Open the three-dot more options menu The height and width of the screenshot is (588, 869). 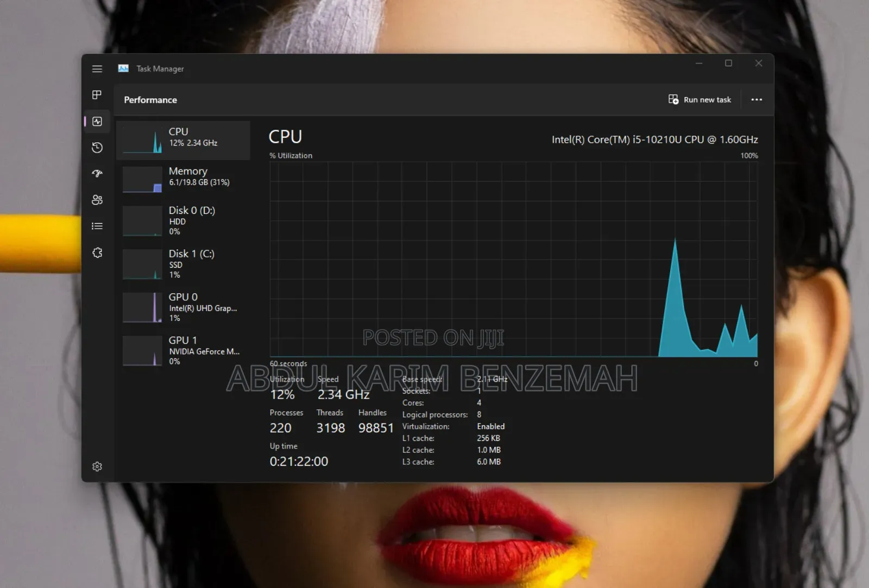pyautogui.click(x=757, y=100)
